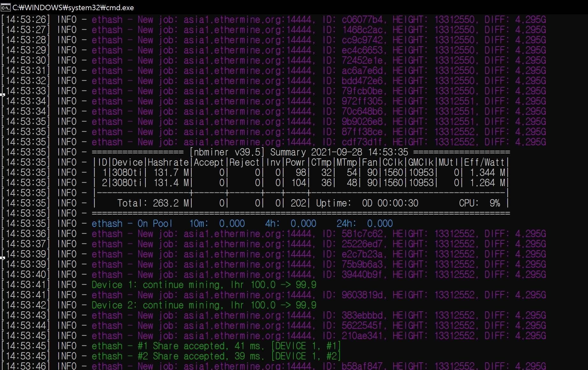Click the Accept column header
Image resolution: width=588 pixels, height=370 pixels.
click(x=209, y=163)
